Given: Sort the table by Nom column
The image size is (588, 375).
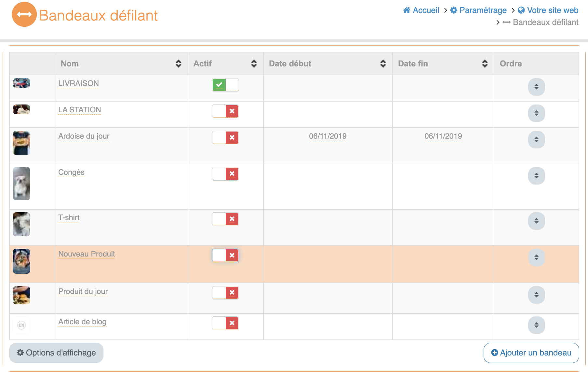Looking at the screenshot, I should [x=178, y=64].
